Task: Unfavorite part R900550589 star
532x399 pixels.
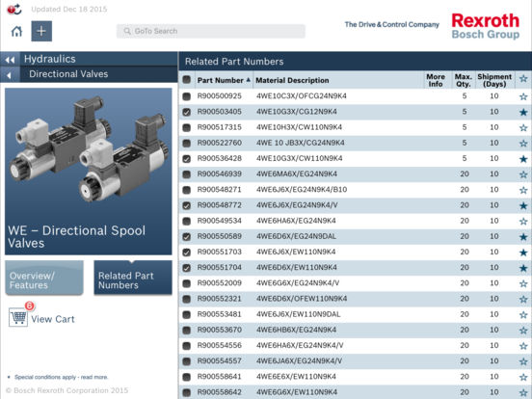Action: (523, 237)
